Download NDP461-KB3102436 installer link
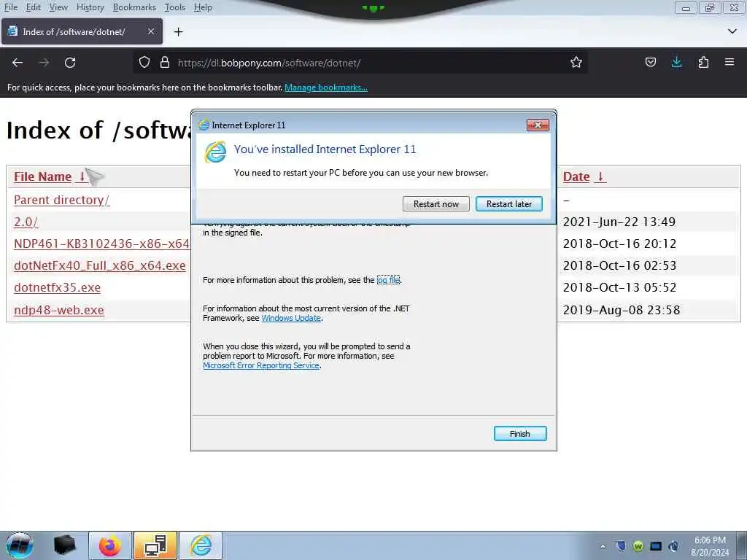 [x=101, y=244]
